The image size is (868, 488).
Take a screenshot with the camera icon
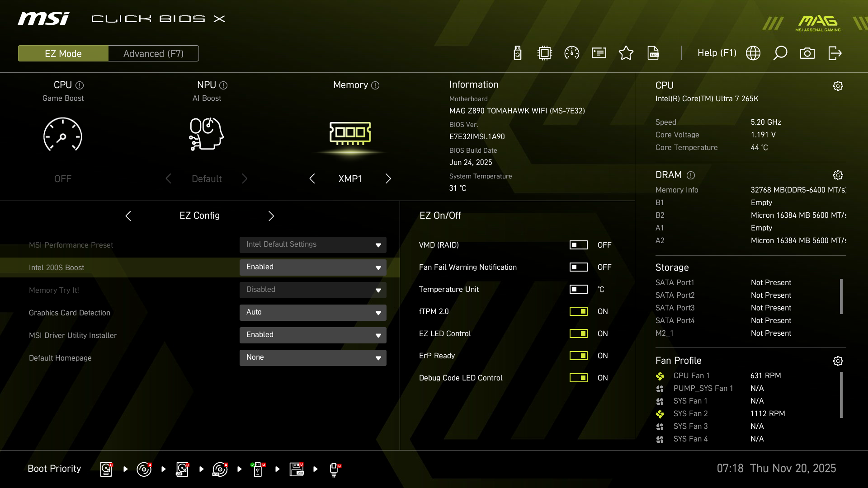point(808,53)
